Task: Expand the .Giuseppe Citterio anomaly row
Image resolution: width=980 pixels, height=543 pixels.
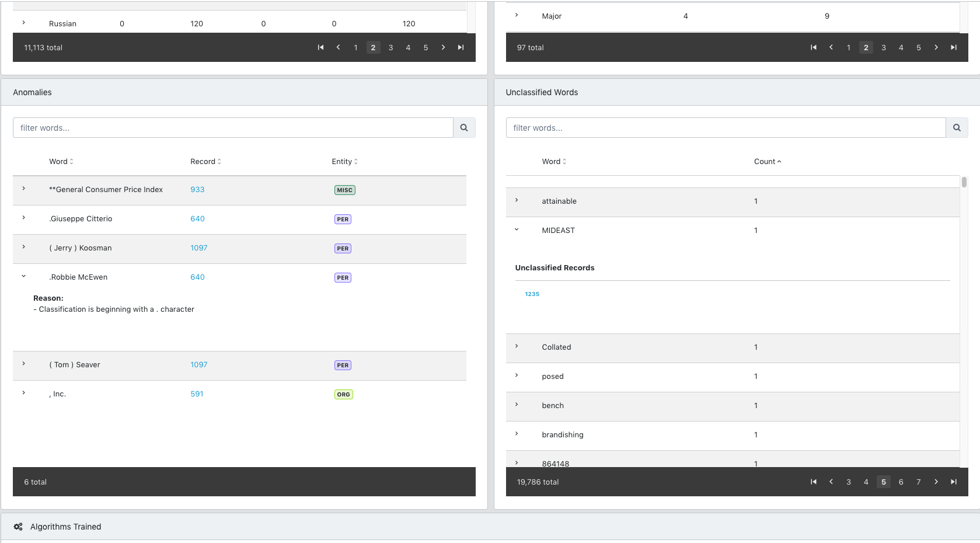Action: pos(24,218)
